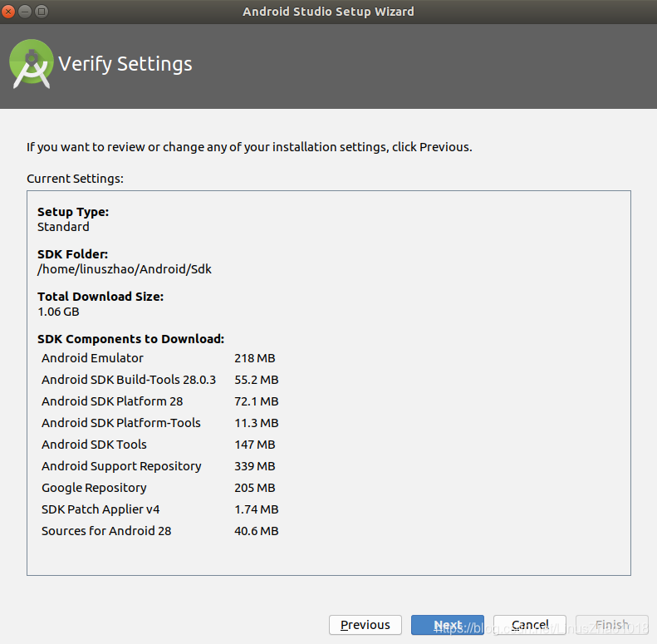
Task: Click the Previous button
Action: click(x=365, y=625)
